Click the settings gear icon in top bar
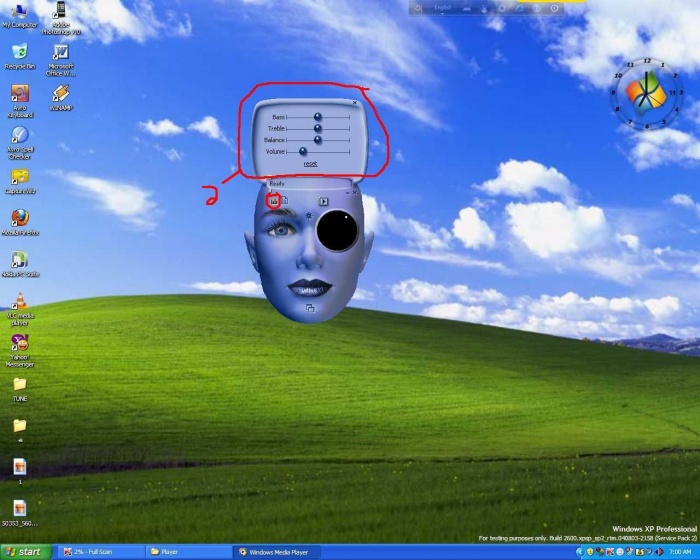The image size is (700, 560). coord(502,8)
